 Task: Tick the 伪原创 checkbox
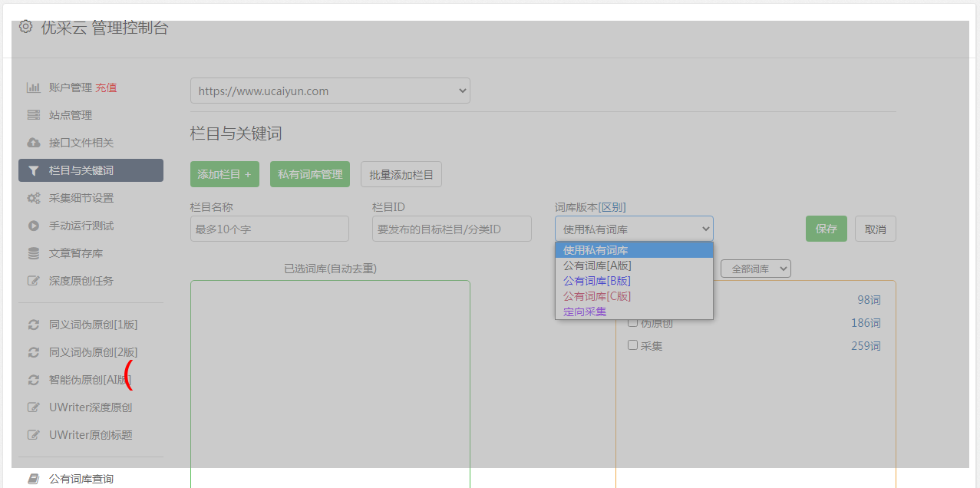(x=633, y=322)
